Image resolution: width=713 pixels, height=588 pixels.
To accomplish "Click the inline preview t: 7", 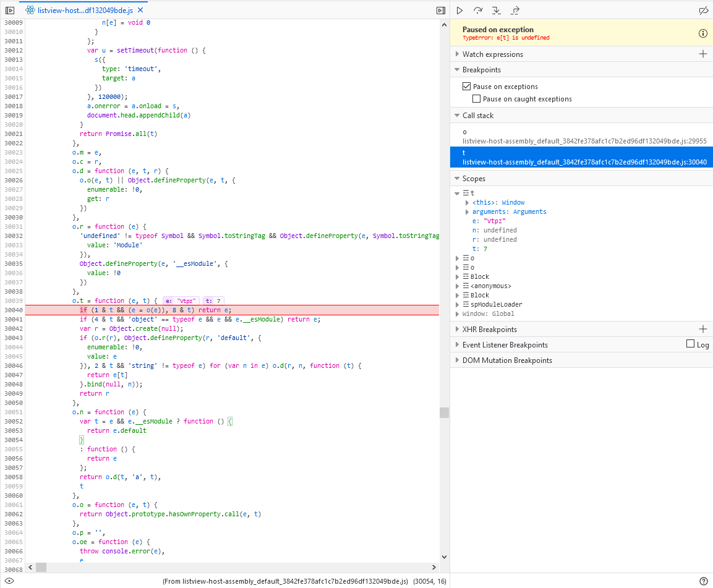I will pos(213,301).
